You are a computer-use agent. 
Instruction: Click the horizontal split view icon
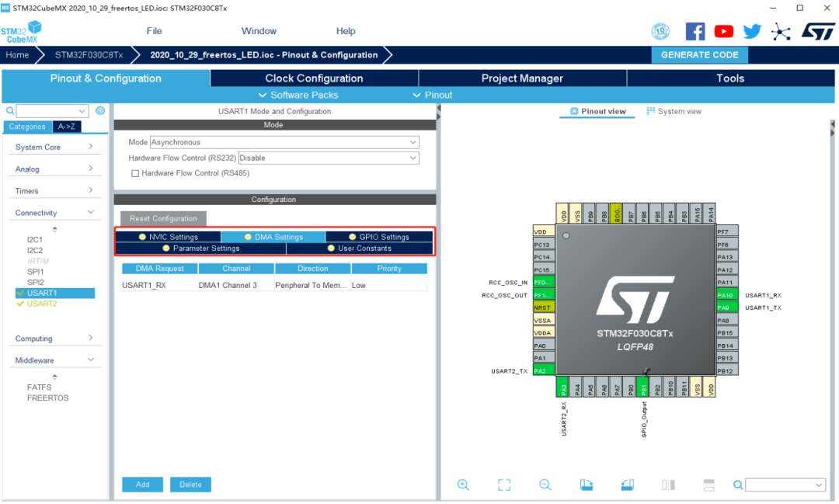click(x=709, y=485)
